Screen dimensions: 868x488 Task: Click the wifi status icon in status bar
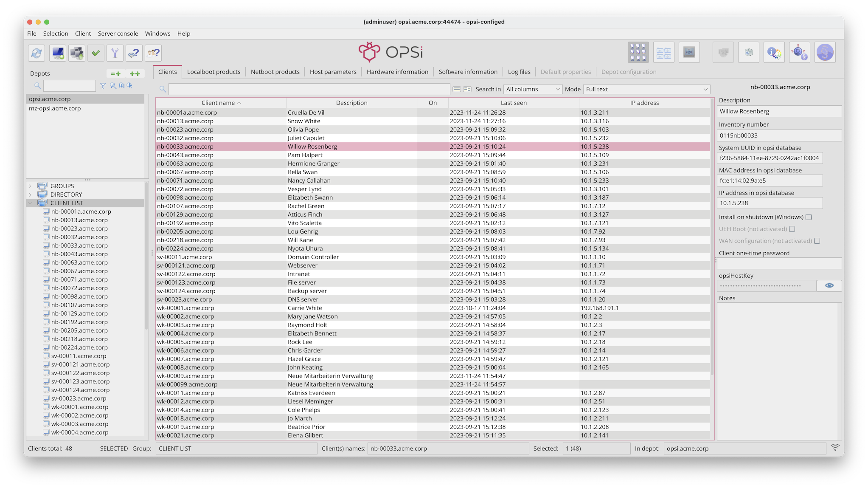tap(835, 448)
